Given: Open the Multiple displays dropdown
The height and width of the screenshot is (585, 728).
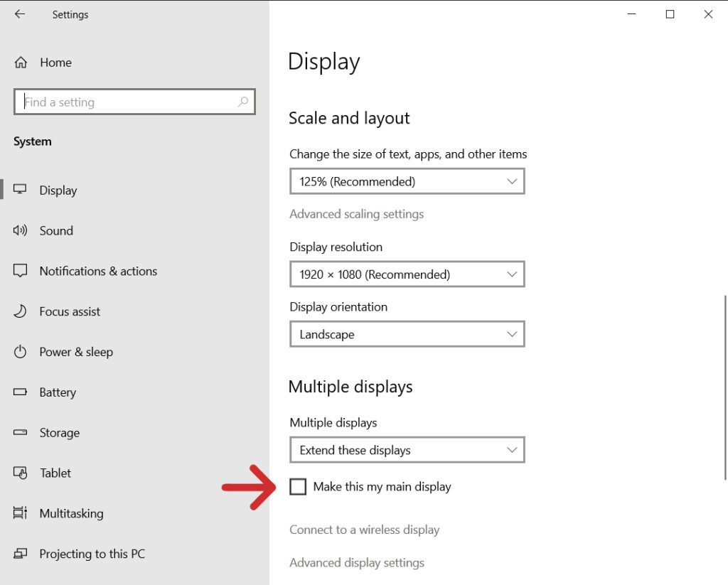Looking at the screenshot, I should 407,450.
